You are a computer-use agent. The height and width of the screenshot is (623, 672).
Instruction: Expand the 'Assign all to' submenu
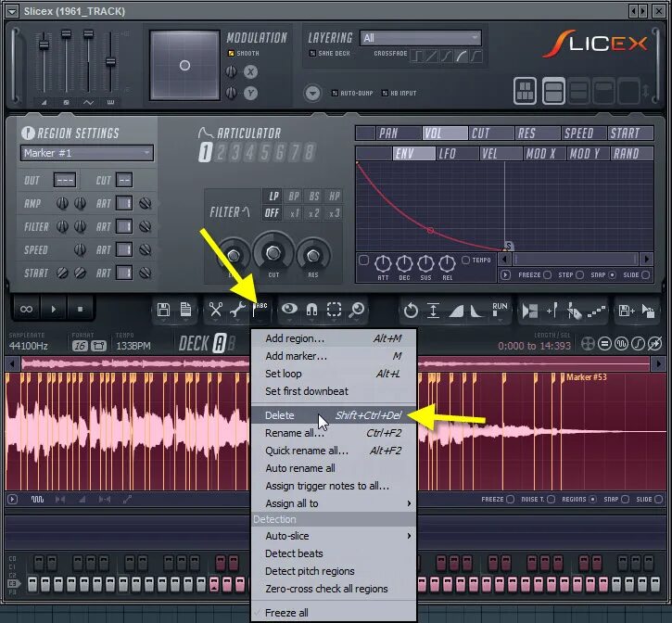[x=334, y=503]
